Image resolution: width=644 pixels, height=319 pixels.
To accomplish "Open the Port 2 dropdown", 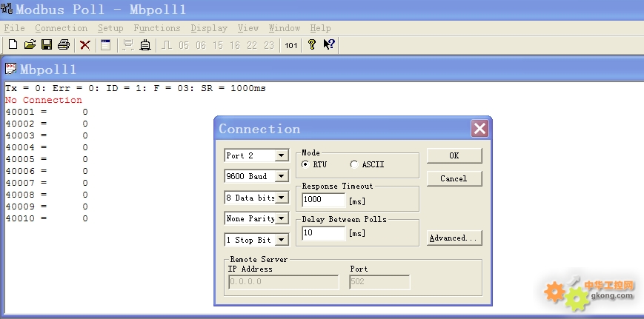I will 282,155.
